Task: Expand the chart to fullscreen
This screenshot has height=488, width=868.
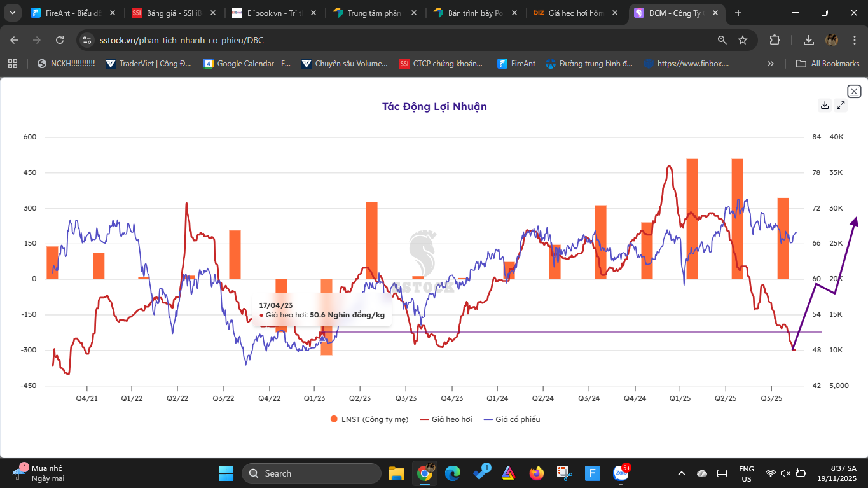Action: click(x=841, y=105)
